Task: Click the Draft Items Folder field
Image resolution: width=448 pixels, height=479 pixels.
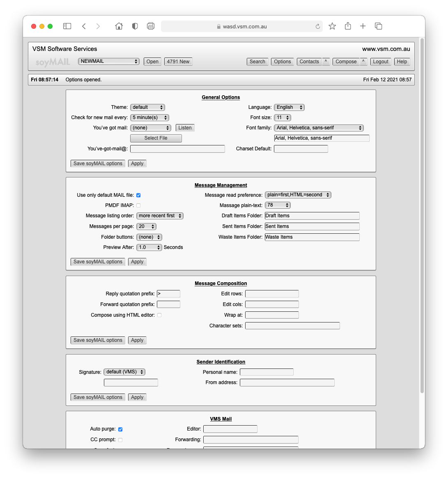Action: point(312,216)
